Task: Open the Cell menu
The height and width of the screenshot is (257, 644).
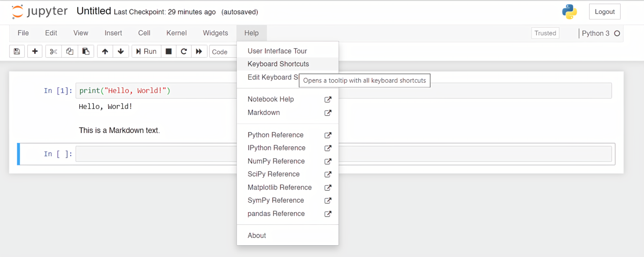Action: click(144, 33)
